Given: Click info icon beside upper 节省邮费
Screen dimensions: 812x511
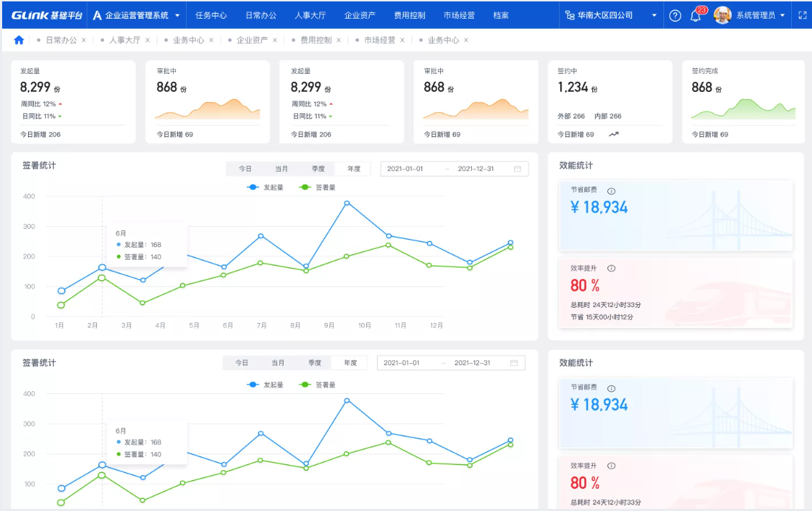Looking at the screenshot, I should 611,190.
